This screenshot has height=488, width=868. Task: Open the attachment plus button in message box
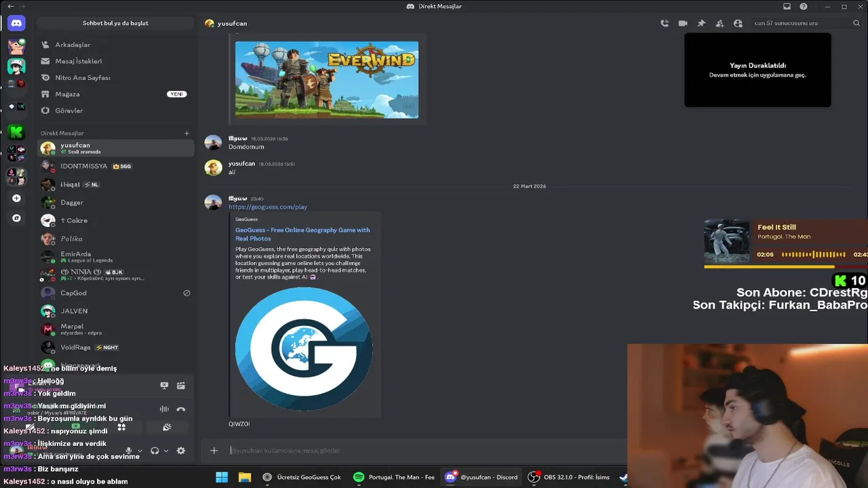214,450
